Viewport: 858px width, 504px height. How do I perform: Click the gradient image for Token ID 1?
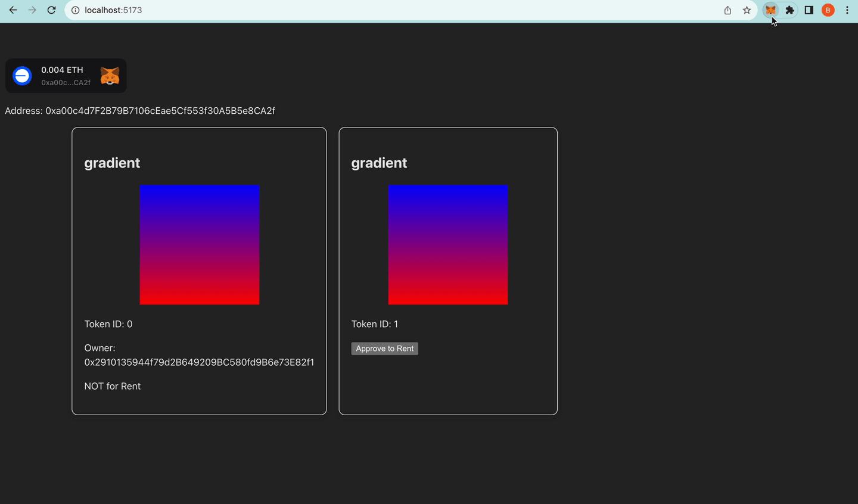(x=448, y=245)
